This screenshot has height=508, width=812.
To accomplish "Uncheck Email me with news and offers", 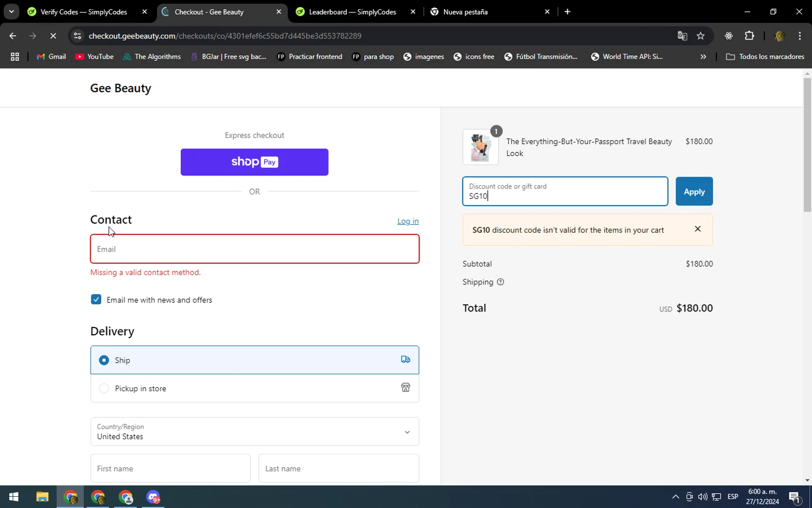I will (x=96, y=299).
